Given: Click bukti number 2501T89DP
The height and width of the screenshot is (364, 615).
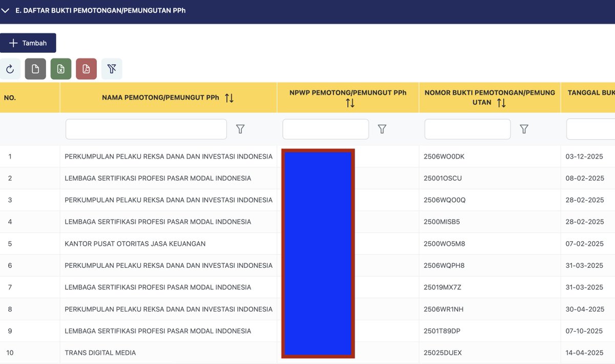Looking at the screenshot, I should point(442,331).
